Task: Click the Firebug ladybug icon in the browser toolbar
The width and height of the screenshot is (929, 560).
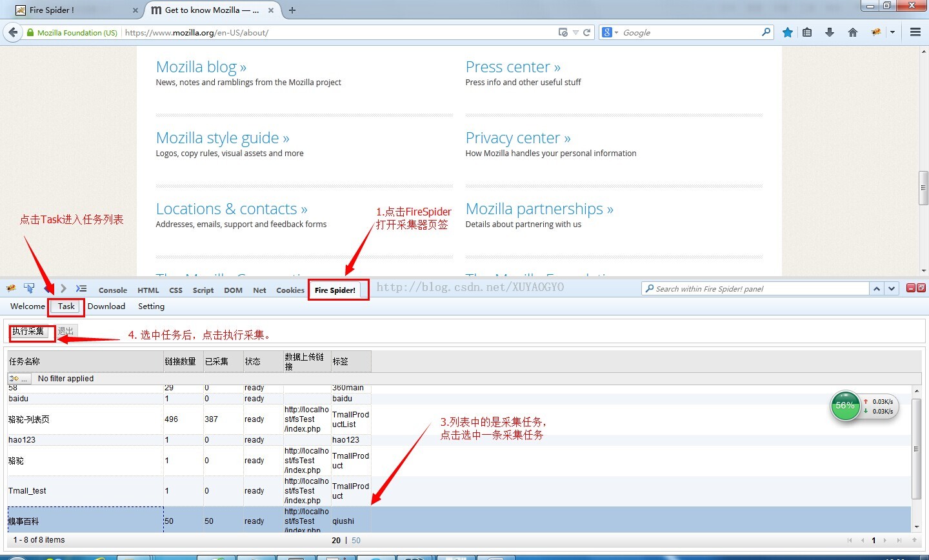Action: 875,32
